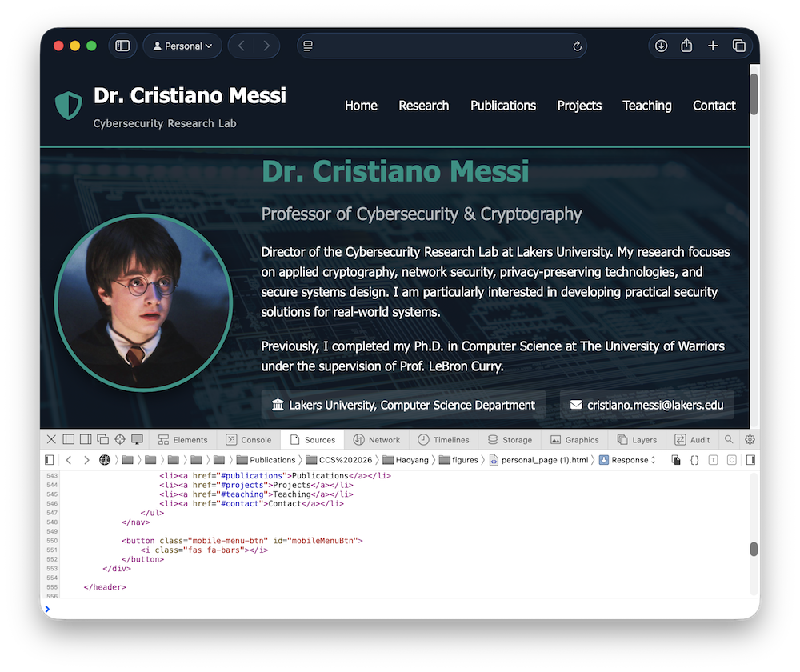The width and height of the screenshot is (800, 672).
Task: Switch to the Console tab
Action: 249,439
